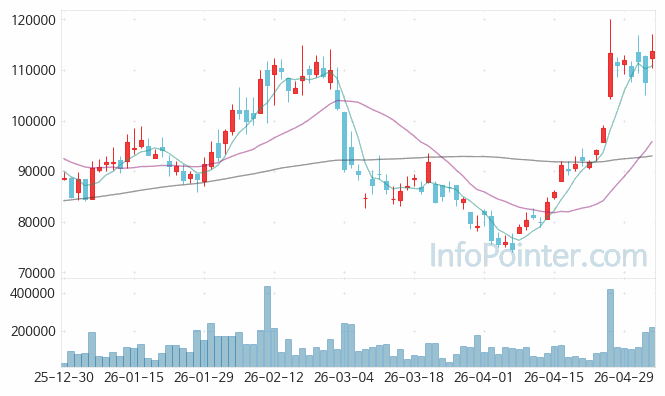Click the 26-04-01 date label

pyautogui.click(x=483, y=377)
